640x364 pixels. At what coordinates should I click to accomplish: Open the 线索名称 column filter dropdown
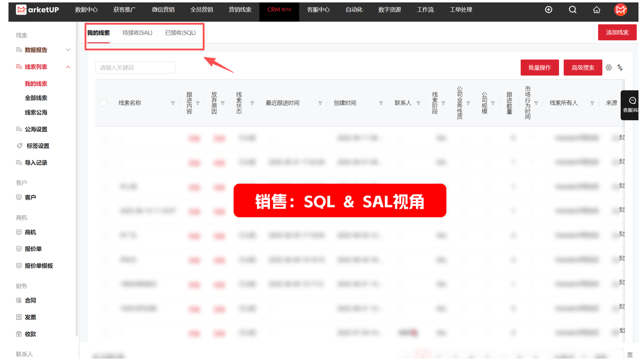[x=172, y=102]
